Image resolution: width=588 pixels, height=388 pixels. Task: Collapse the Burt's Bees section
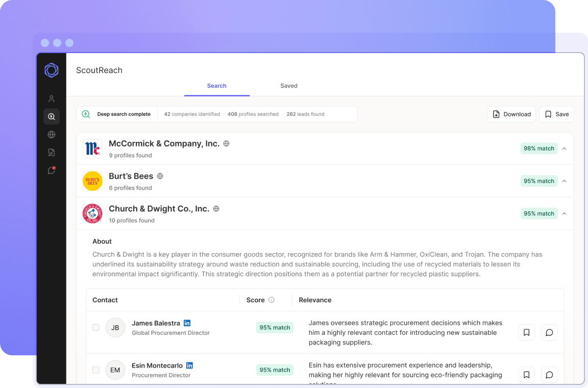coord(564,181)
